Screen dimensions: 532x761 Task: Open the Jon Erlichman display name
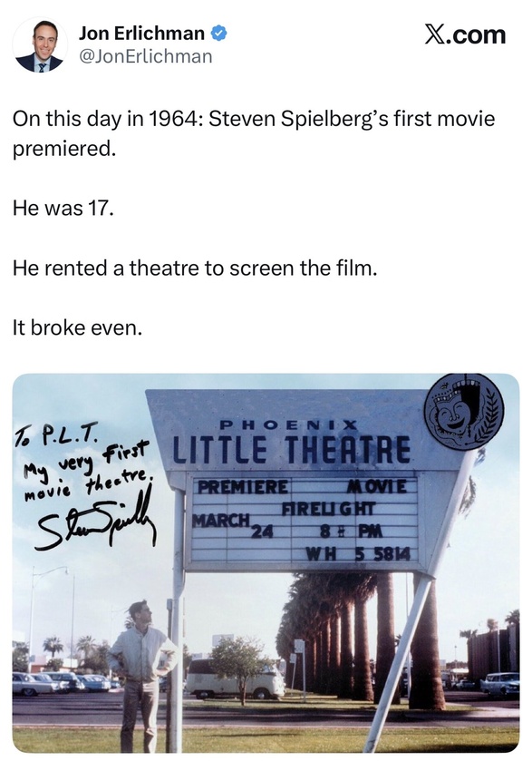click(141, 34)
